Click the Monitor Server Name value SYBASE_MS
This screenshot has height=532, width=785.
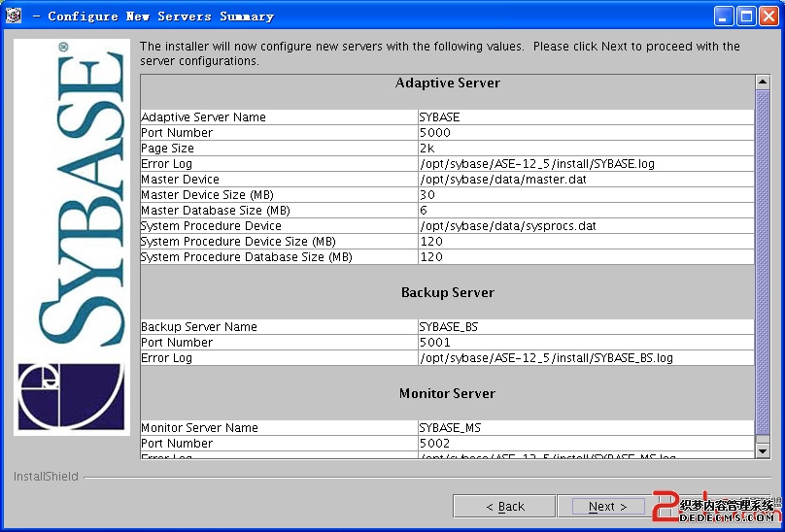pos(450,428)
